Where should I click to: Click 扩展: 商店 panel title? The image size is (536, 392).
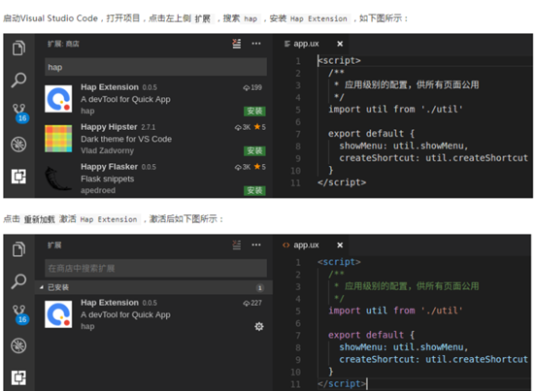pos(63,44)
